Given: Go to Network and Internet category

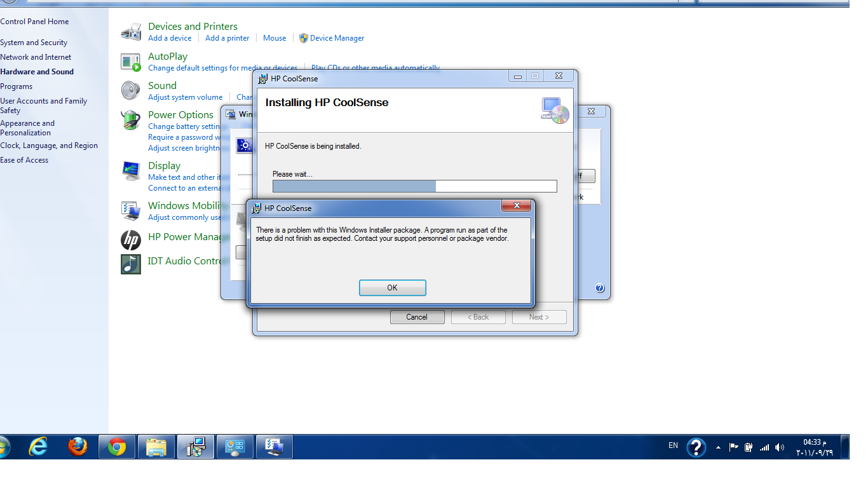Looking at the screenshot, I should tap(36, 57).
